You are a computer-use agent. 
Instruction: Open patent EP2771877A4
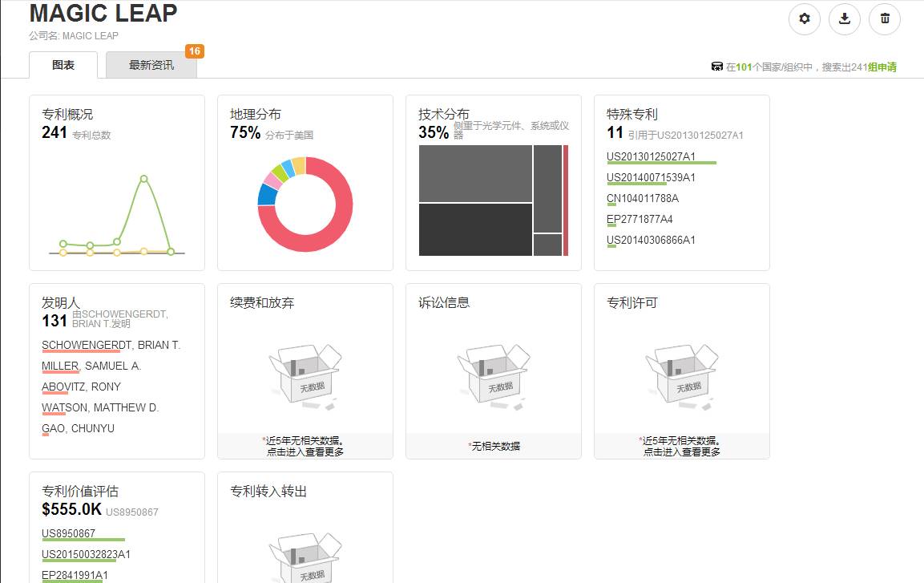coord(640,219)
